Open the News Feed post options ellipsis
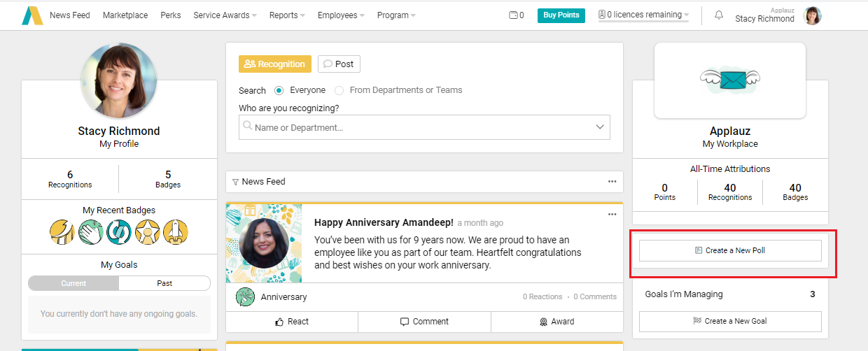This screenshot has height=351, width=868. [x=612, y=182]
